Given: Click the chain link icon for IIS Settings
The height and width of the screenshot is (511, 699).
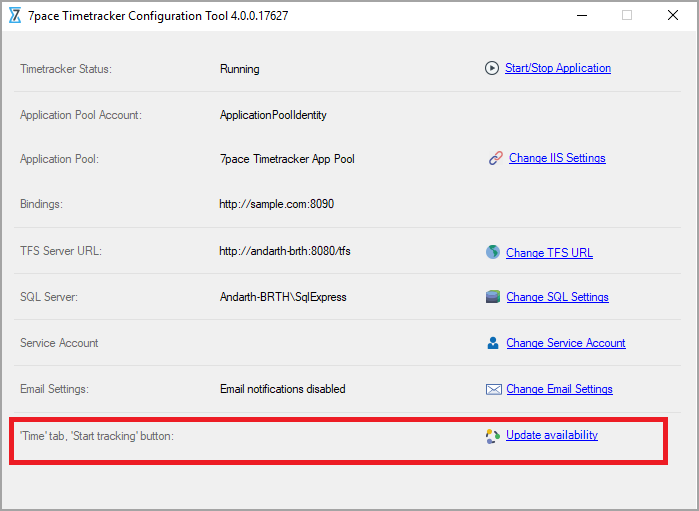Looking at the screenshot, I should [x=495, y=158].
